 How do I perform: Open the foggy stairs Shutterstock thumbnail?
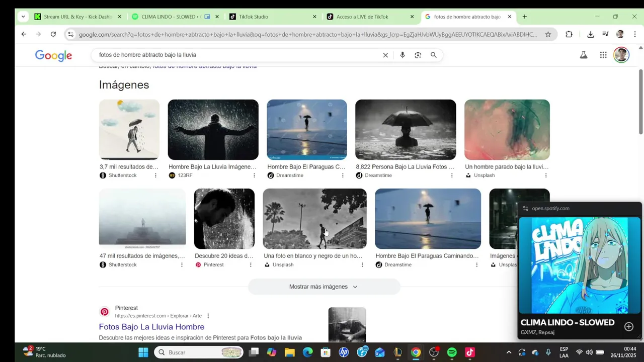click(x=142, y=219)
